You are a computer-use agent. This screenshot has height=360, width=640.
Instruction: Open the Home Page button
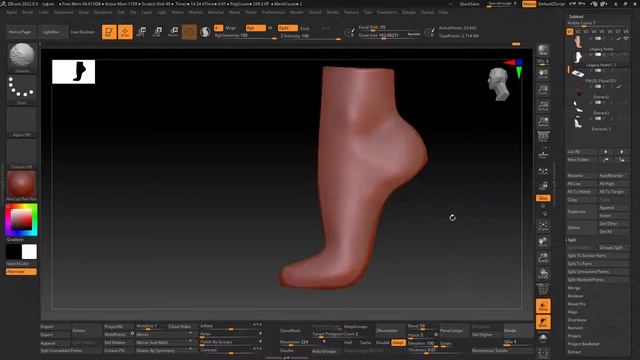pyautogui.click(x=20, y=32)
